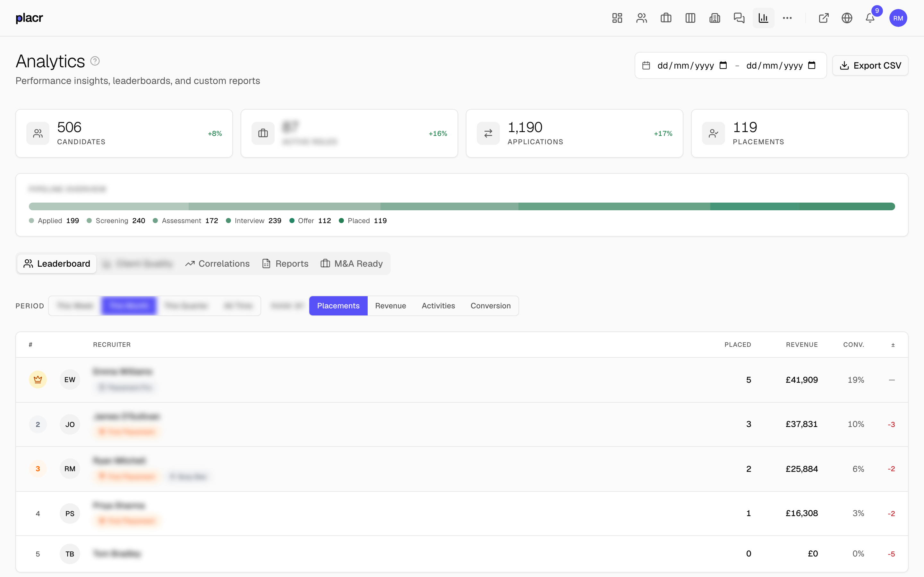The image size is (924, 577).
Task: Open the external link share icon
Action: [823, 18]
